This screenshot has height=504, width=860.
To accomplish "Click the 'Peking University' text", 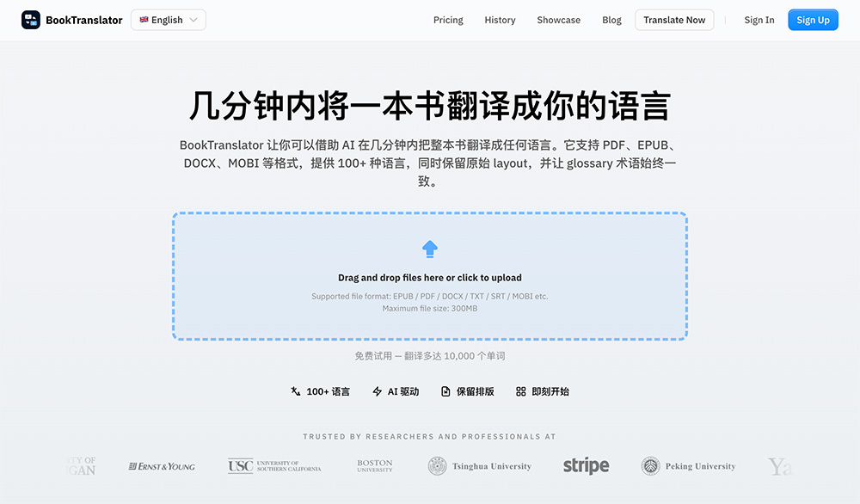I will pyautogui.click(x=700, y=466).
